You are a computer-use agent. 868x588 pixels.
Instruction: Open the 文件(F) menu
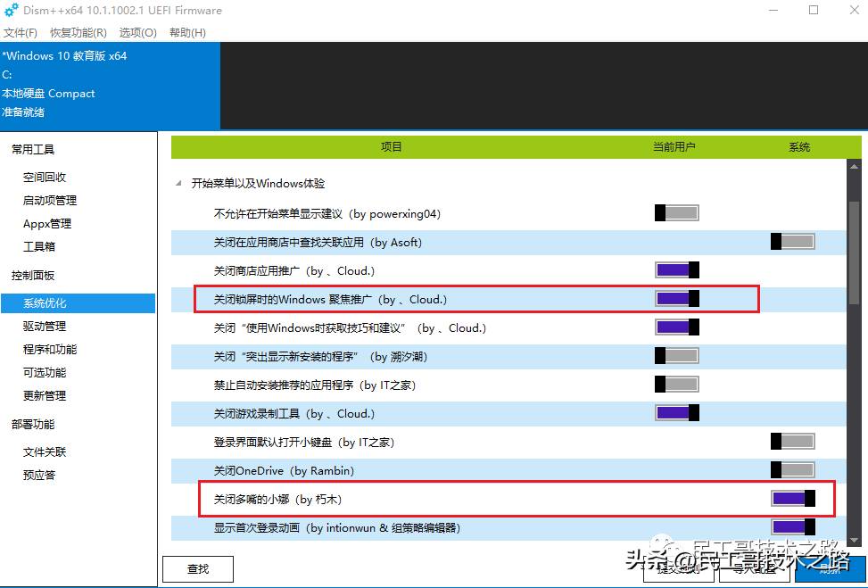pos(21,33)
